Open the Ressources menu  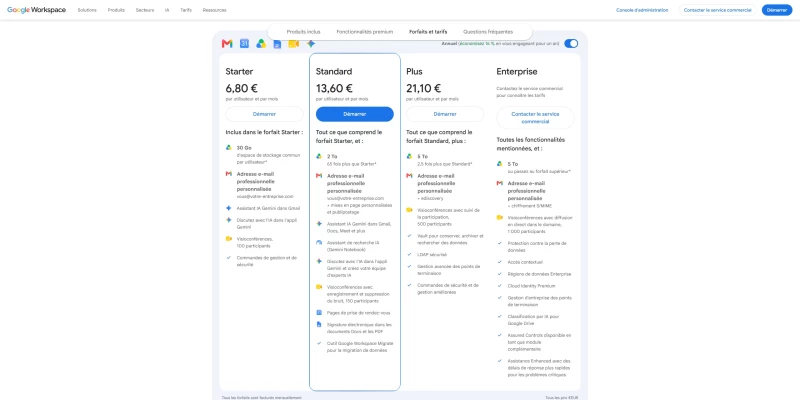point(214,10)
